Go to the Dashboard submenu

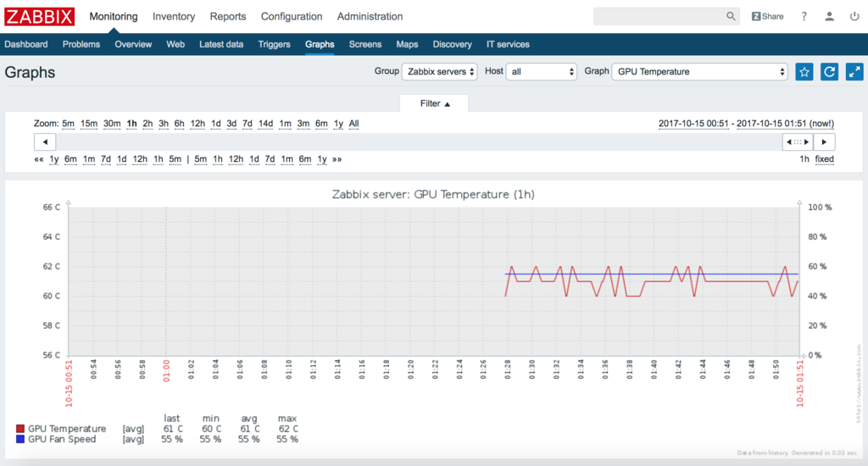[x=26, y=44]
